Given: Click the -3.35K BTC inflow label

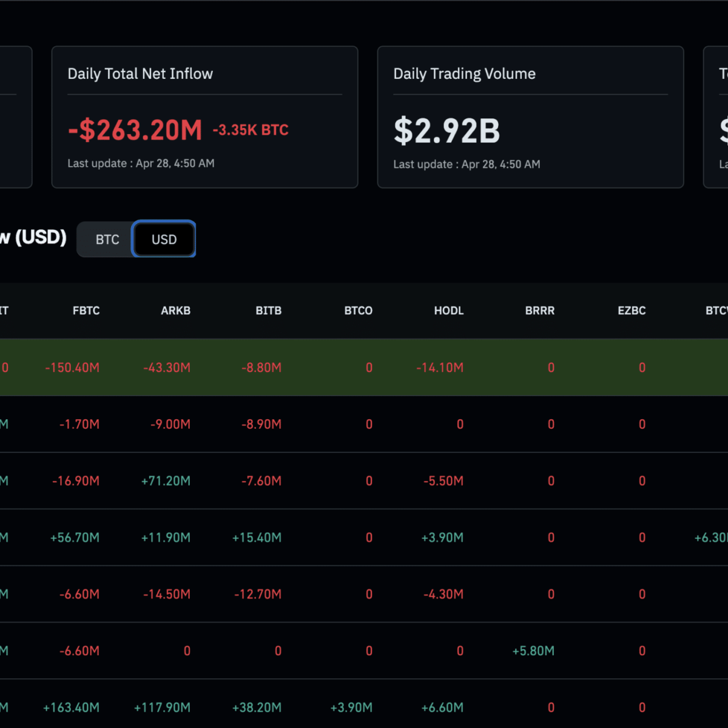Looking at the screenshot, I should [x=251, y=130].
